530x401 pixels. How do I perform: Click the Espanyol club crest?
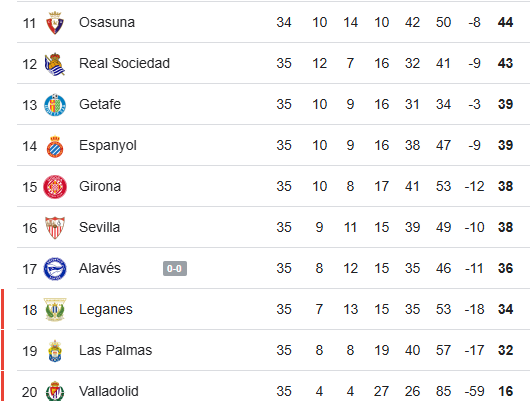point(55,146)
